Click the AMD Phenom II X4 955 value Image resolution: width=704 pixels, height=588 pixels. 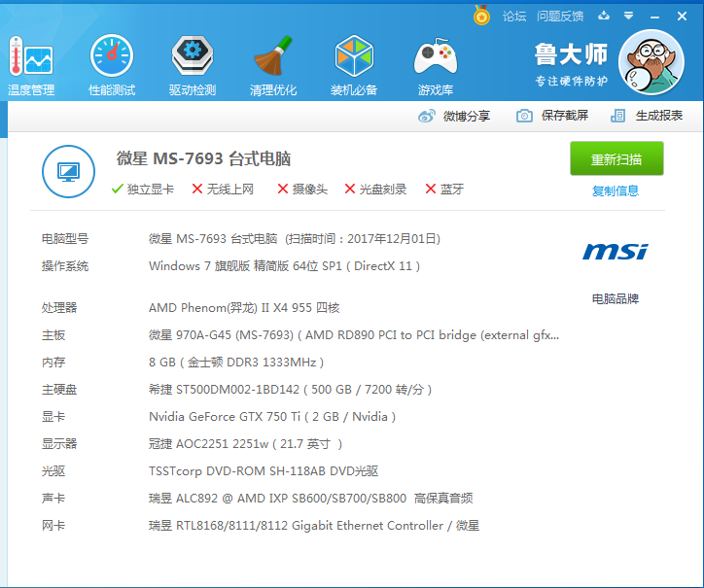point(244,308)
